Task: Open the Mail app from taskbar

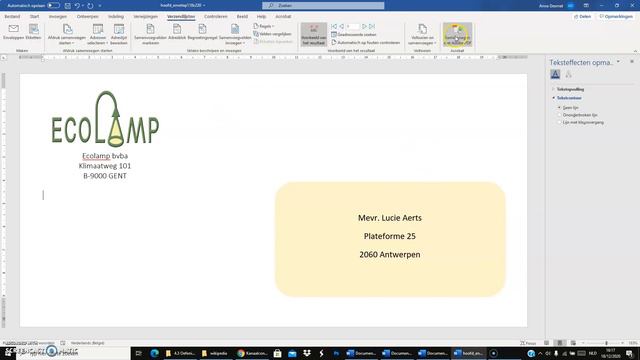Action: point(292,353)
